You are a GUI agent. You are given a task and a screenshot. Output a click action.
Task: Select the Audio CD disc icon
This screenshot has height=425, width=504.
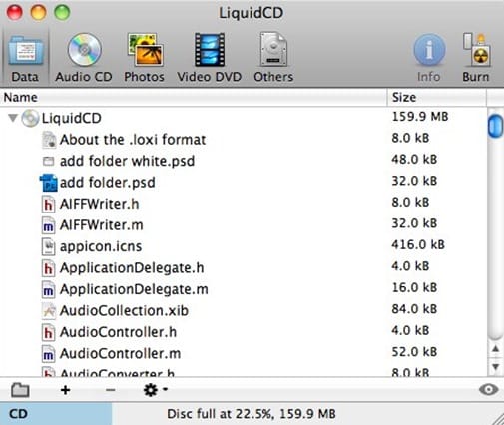(x=84, y=50)
